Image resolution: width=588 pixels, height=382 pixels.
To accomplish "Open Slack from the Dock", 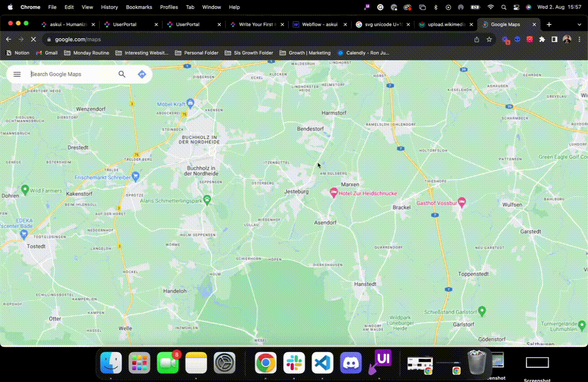I will click(x=294, y=362).
